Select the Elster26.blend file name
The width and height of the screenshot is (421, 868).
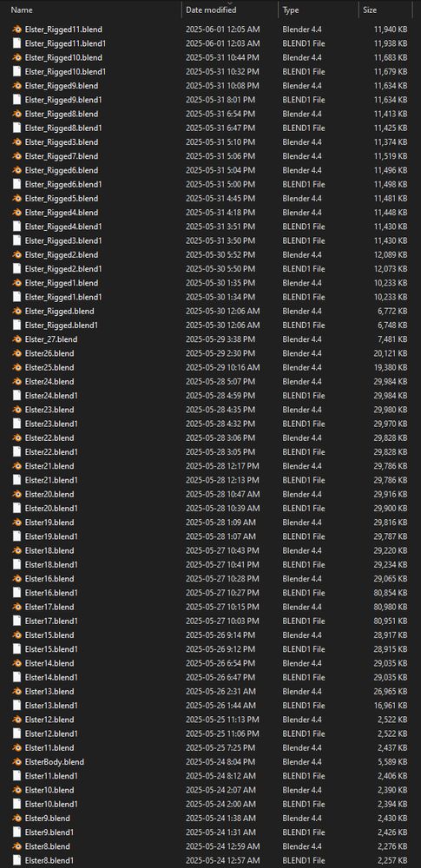pos(49,353)
